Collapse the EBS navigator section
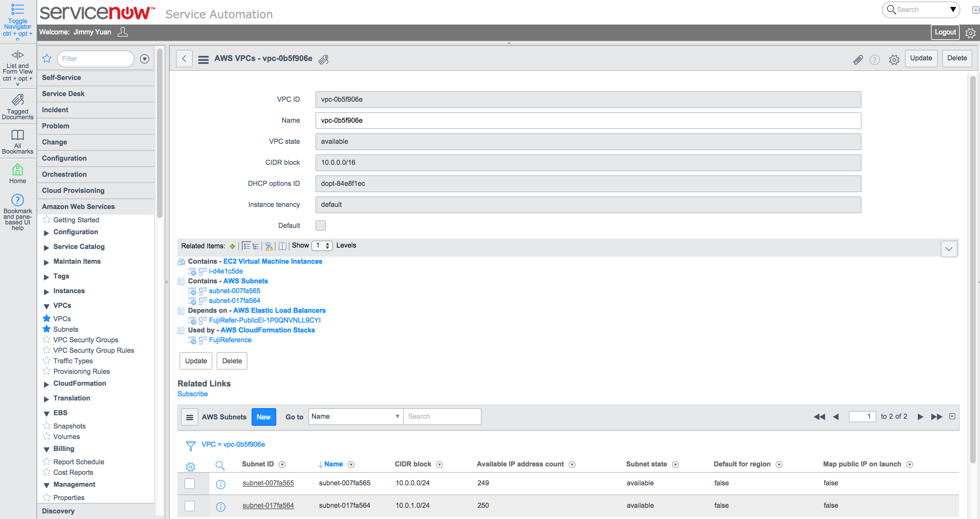The width and height of the screenshot is (980, 519). [x=46, y=413]
